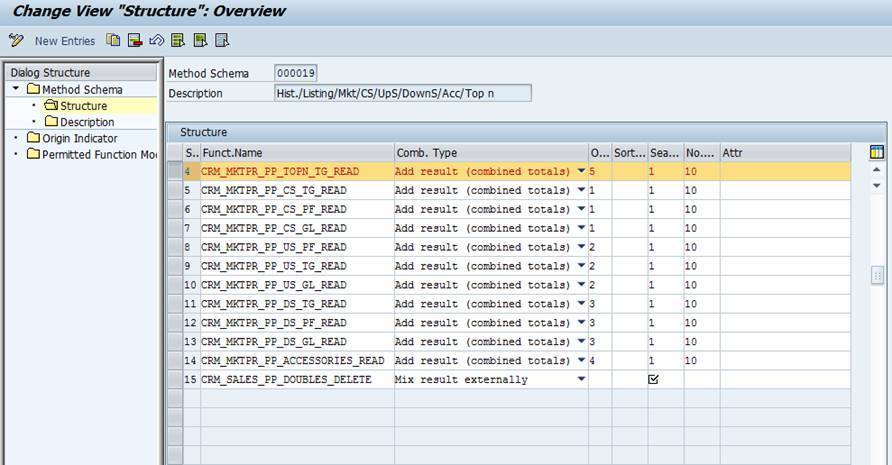Click the Method Schema field 000019

[295, 73]
